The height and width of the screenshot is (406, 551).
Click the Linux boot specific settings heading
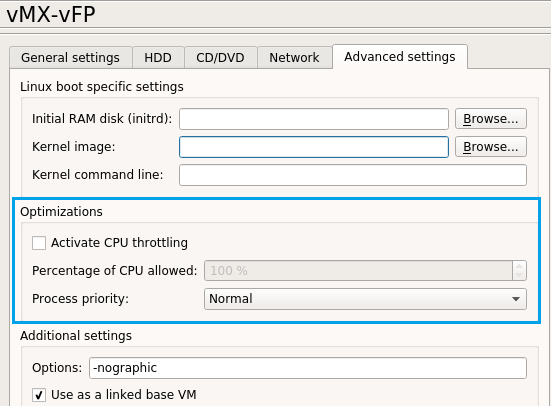[x=102, y=87]
